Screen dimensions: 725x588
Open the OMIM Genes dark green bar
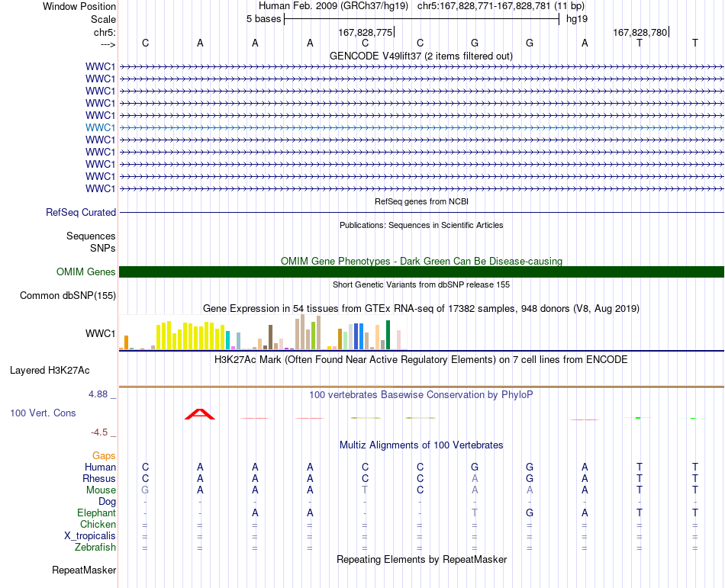(421, 272)
